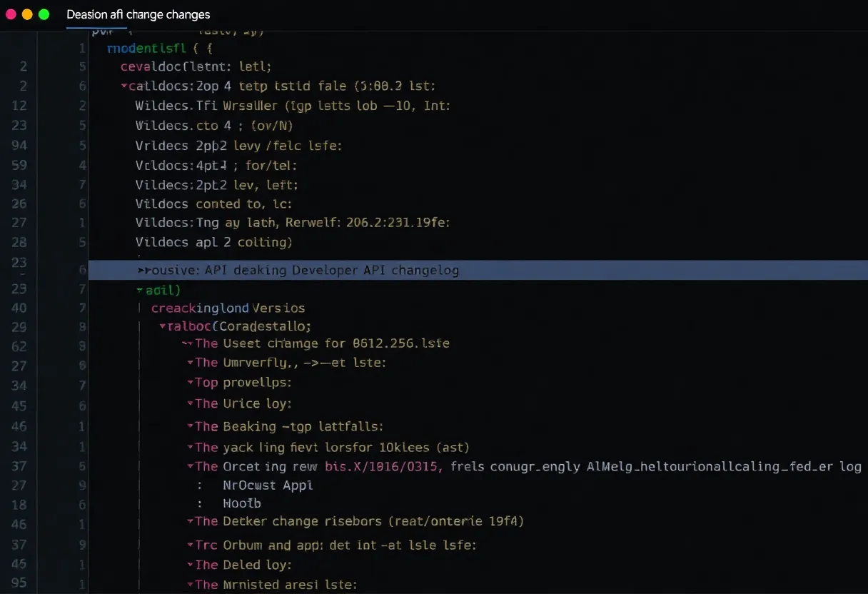868x594 pixels.
Task: Select the "Vildocs conted to, lc:" line
Action: tap(213, 204)
